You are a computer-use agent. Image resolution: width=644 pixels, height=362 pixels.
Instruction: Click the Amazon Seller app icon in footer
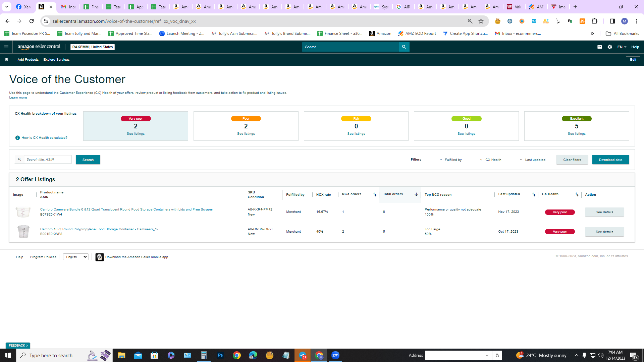point(100,257)
